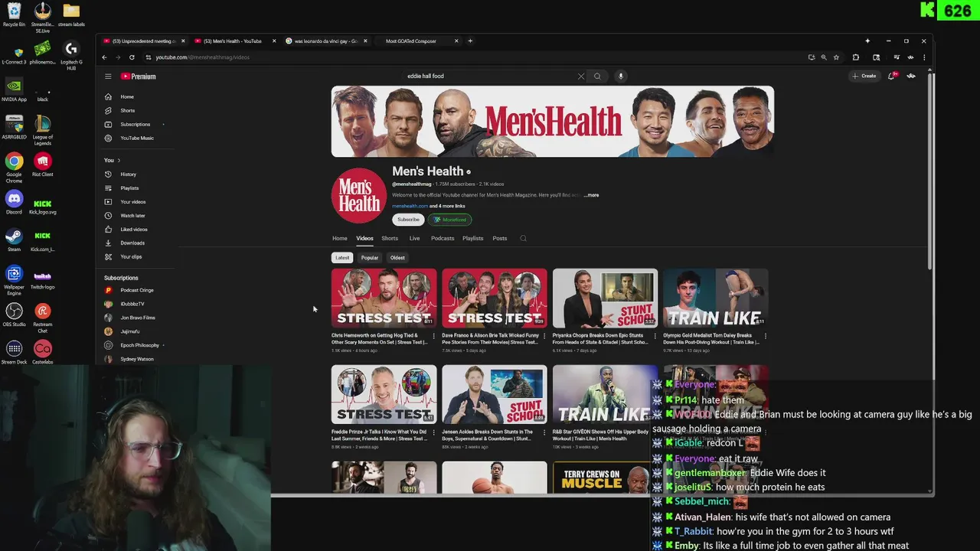Screen dimensions: 980x551
Task: Open Discord desktop shortcut
Action: pos(14,202)
